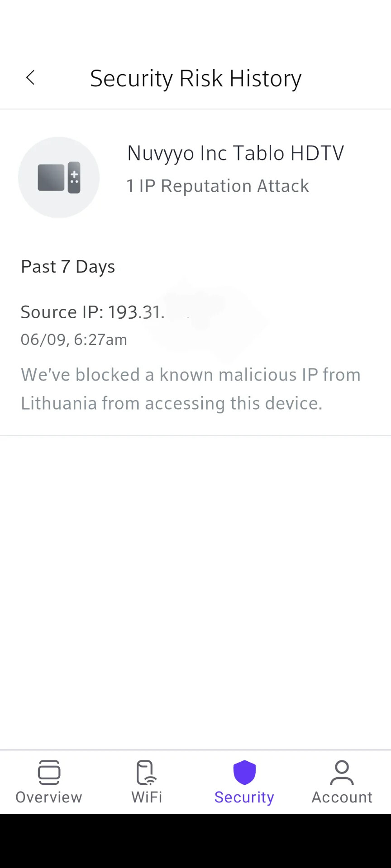Viewport: 391px width, 868px height.
Task: Tap the 06/09, 6:27am timestamp
Action: (74, 340)
